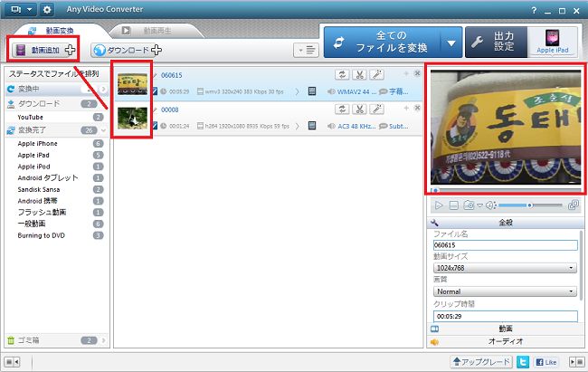Play the preview video

click(439, 205)
